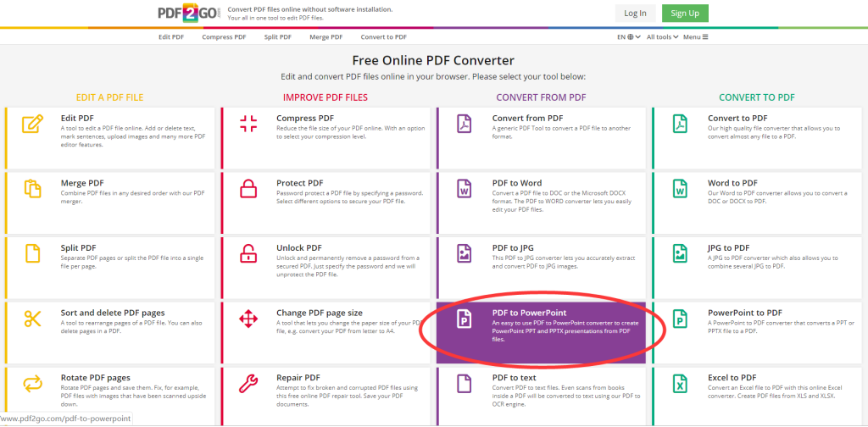Click the PDF to Word purple W icon
Screen dimensions: 868x427
click(x=464, y=189)
